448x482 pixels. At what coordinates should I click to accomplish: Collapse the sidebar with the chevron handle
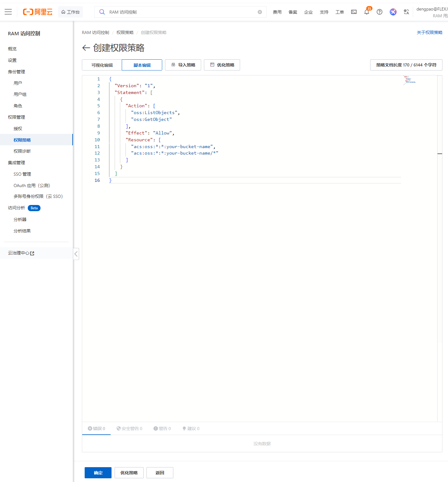pyautogui.click(x=76, y=254)
